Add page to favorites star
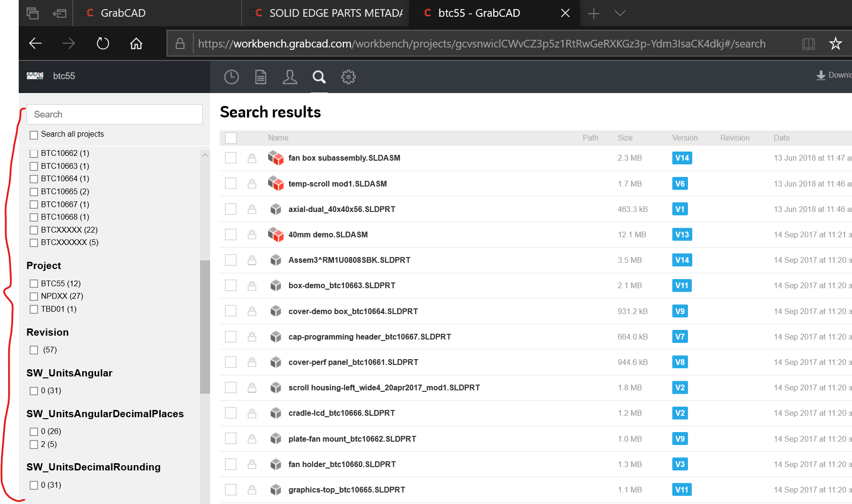 (x=836, y=44)
